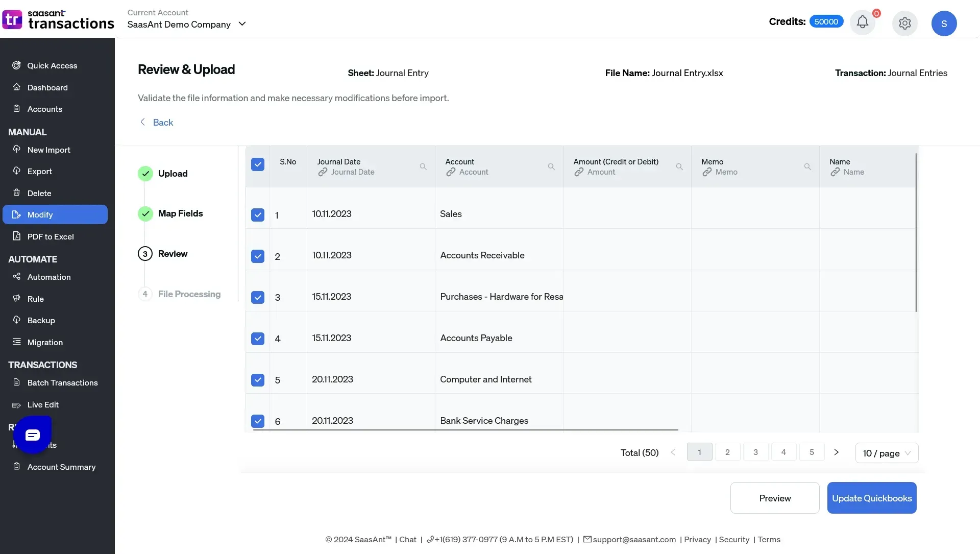Open the footer Privacy link

(697, 539)
